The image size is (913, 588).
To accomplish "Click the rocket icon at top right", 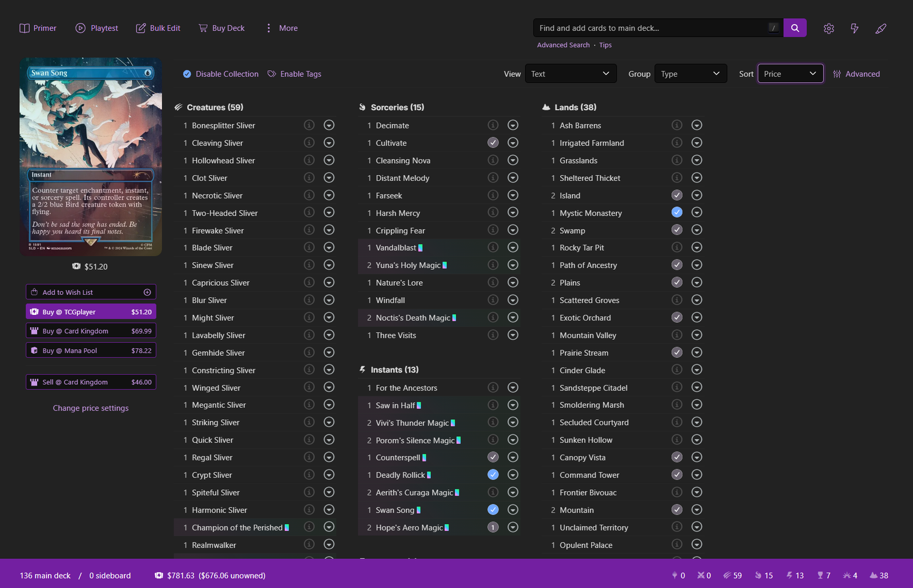I will pos(881,29).
